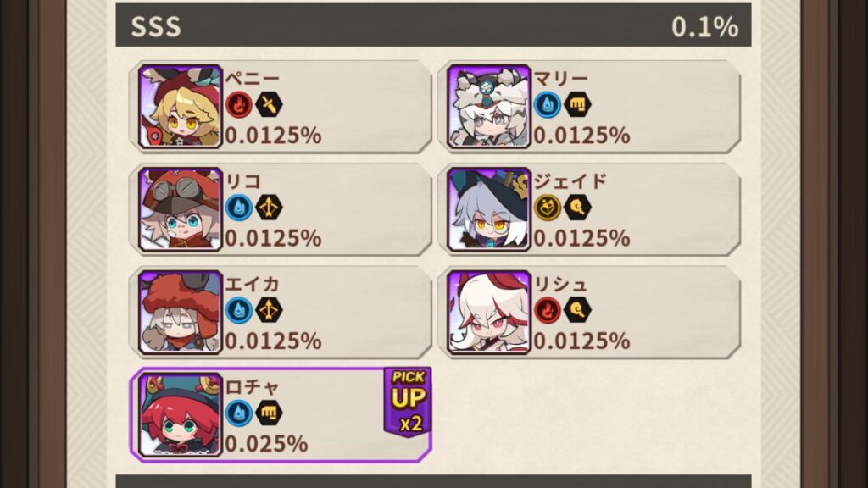Click ペニー's sword class icon
This screenshot has height=488, width=868.
[x=269, y=104]
